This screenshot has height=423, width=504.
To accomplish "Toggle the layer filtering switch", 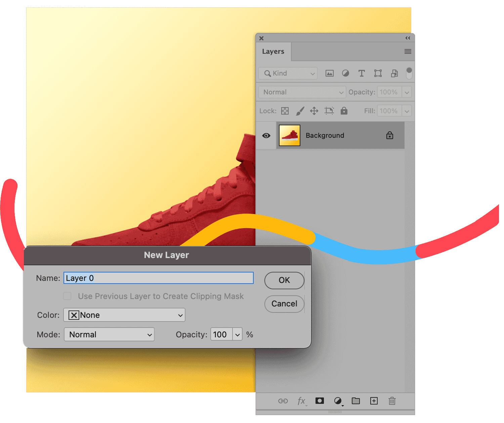I will pyautogui.click(x=409, y=73).
